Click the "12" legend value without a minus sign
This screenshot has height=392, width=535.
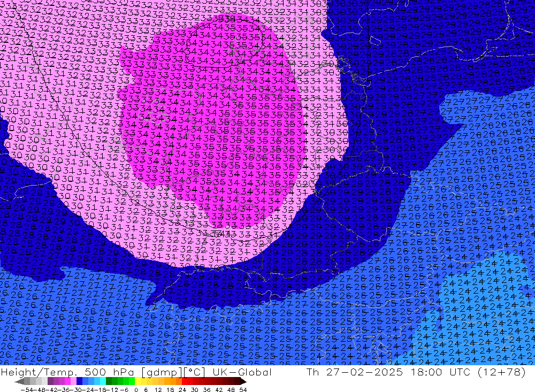point(158,390)
